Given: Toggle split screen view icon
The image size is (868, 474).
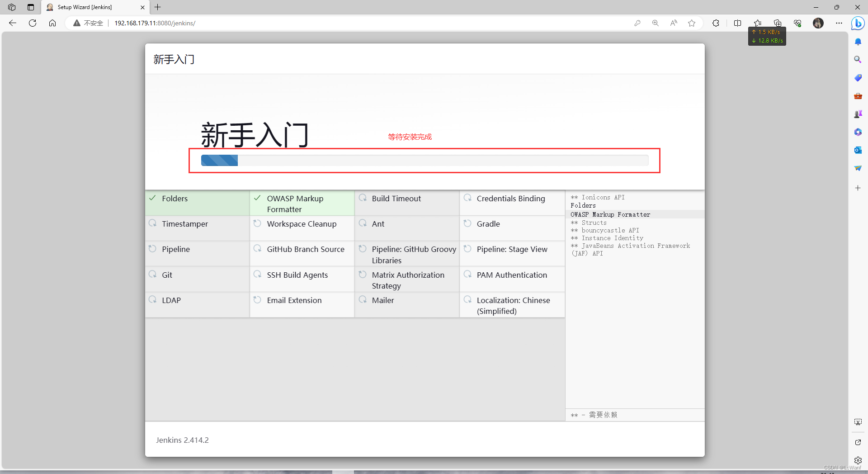Looking at the screenshot, I should click(737, 23).
